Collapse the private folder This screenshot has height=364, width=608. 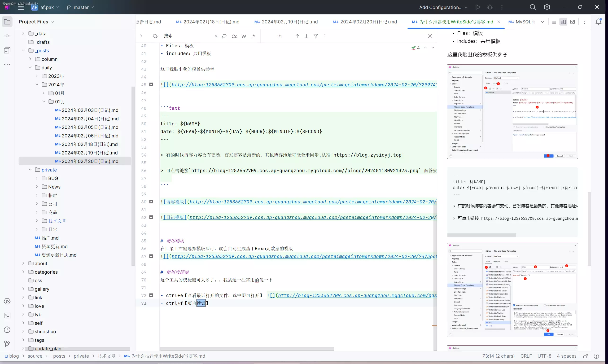(30, 170)
